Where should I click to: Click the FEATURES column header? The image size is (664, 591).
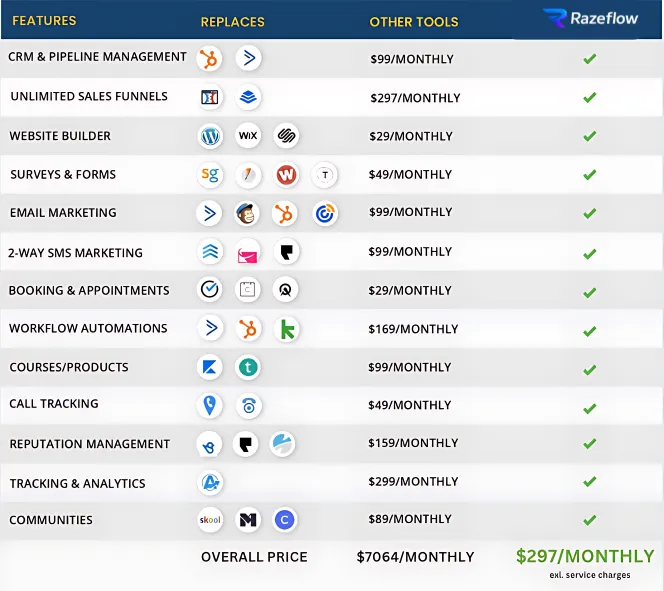pyautogui.click(x=44, y=21)
